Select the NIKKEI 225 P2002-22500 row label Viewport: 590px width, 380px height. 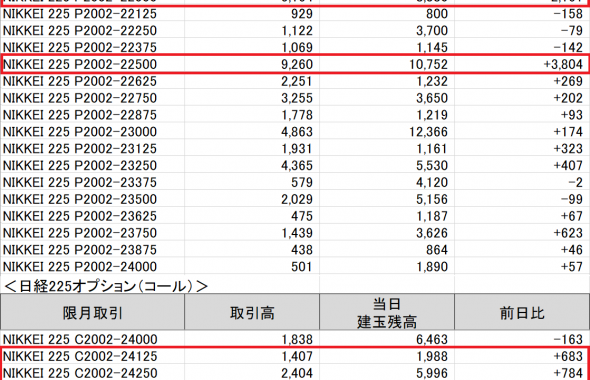(80, 64)
